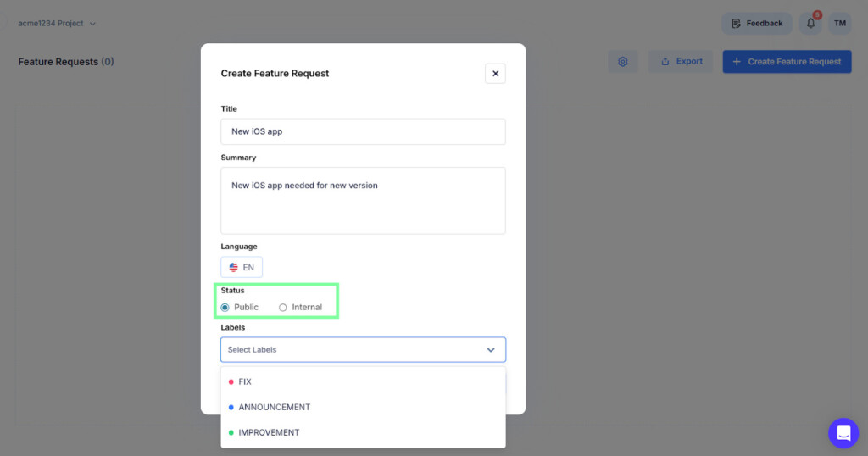Image resolution: width=868 pixels, height=456 pixels.
Task: Collapse the Select Labels dropdown chevron
Action: click(x=491, y=350)
